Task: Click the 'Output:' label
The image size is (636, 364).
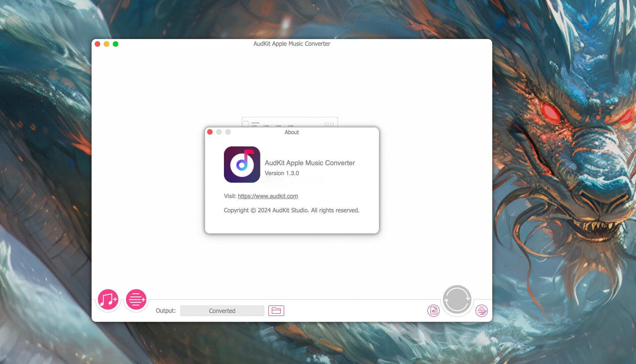Action: (166, 311)
